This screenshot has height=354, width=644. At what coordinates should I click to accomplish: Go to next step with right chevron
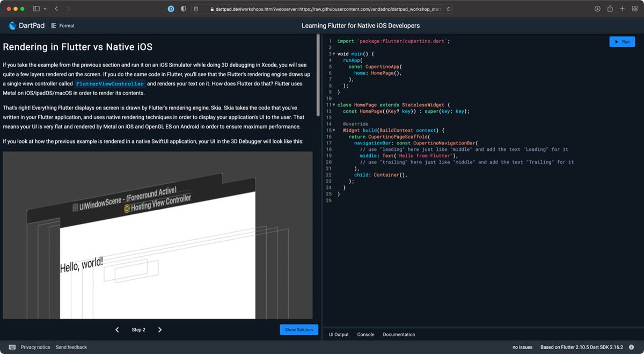pyautogui.click(x=160, y=330)
